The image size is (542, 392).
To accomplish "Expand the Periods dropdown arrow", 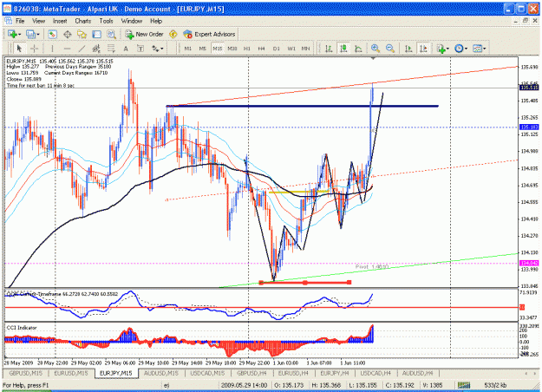I will pos(466,49).
